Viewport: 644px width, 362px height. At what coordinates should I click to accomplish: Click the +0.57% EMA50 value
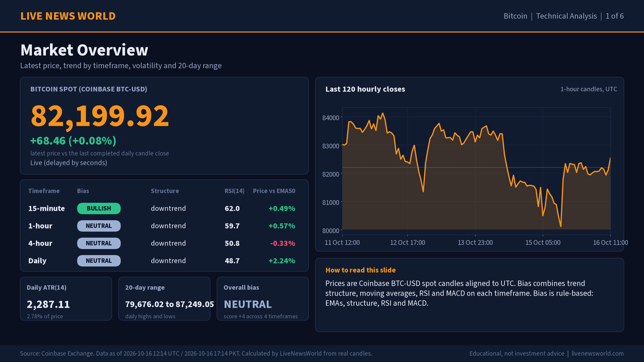pos(282,226)
